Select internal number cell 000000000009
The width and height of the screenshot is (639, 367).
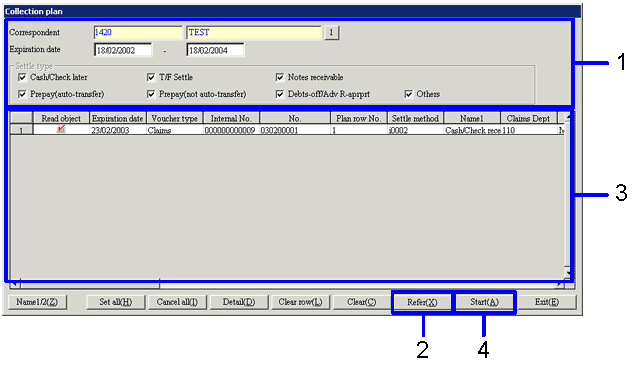pos(231,130)
